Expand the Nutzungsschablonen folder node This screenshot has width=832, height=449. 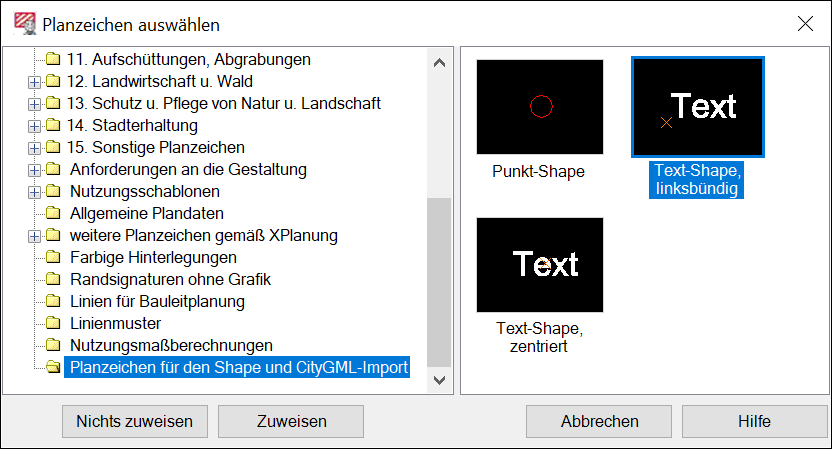pos(35,192)
